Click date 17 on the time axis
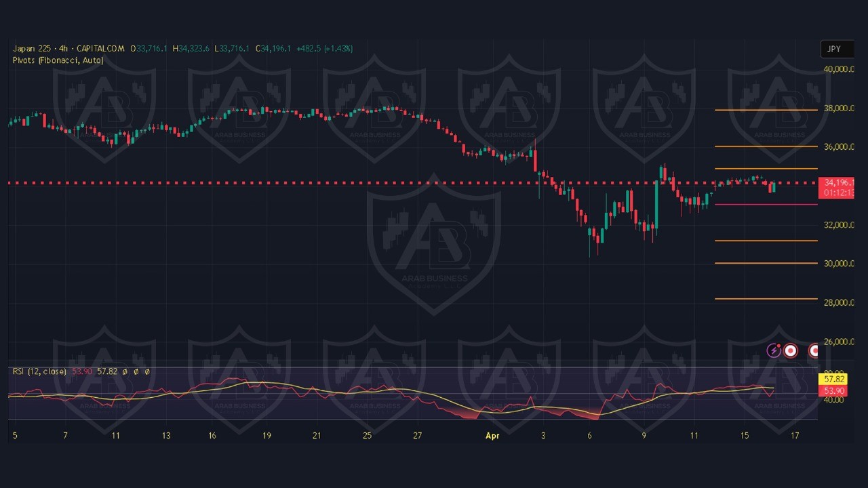 tap(795, 436)
